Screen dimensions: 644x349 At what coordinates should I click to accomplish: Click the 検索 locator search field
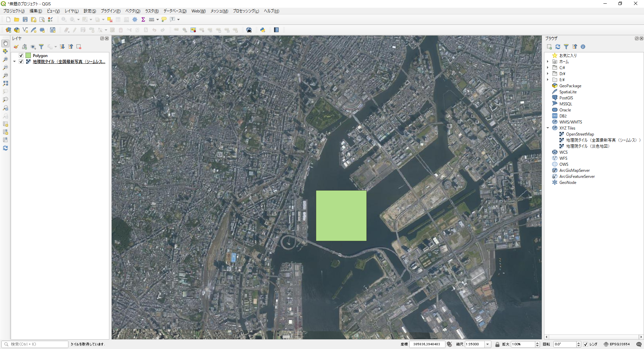click(x=35, y=344)
